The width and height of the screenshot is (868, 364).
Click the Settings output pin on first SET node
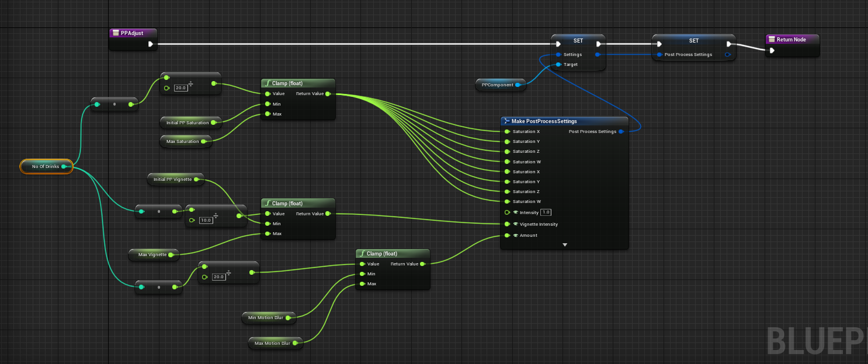tap(598, 55)
